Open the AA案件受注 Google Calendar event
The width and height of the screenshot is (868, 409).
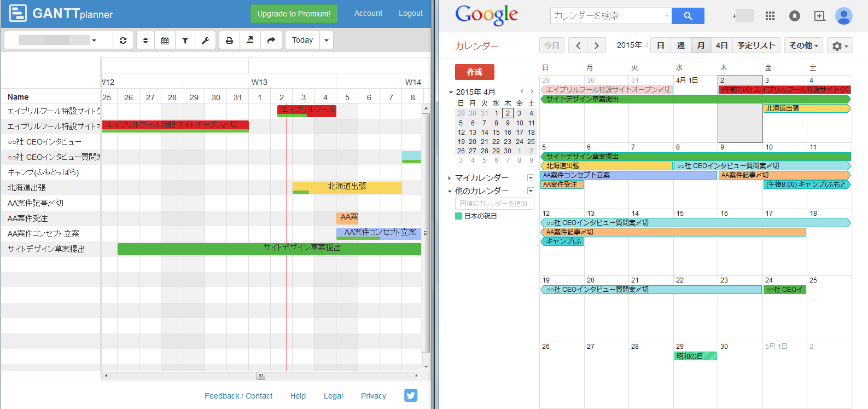(x=562, y=185)
